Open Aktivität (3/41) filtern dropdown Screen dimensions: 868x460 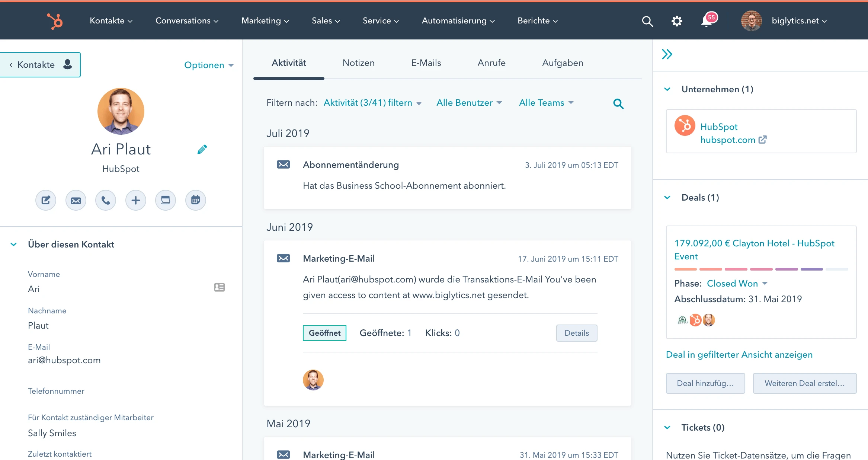click(372, 103)
